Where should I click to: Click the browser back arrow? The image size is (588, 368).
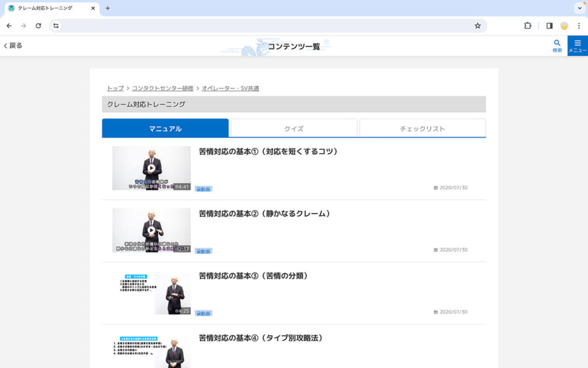[x=9, y=26]
